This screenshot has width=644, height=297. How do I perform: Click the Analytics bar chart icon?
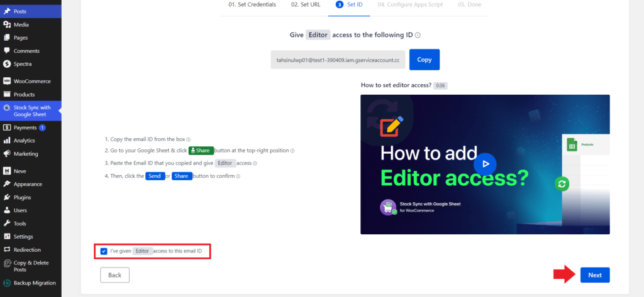[6, 141]
